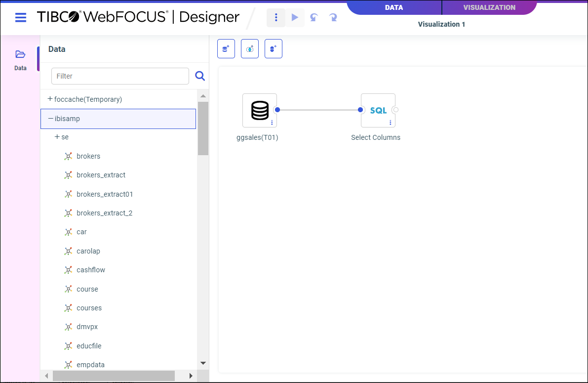Click the SQL node input connector

360,110
